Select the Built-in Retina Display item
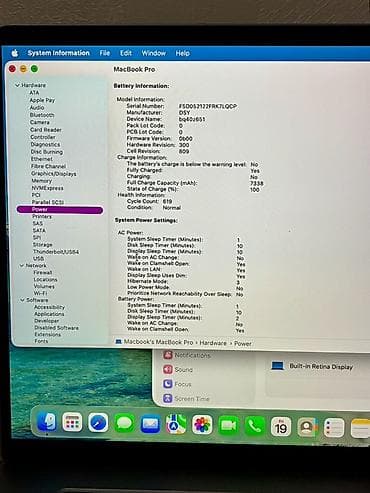The width and height of the screenshot is (370, 493). pyautogui.click(x=312, y=366)
